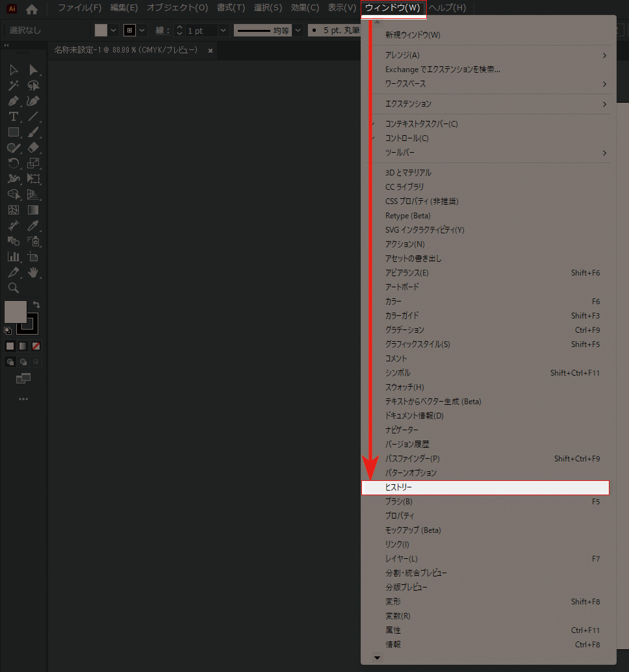Toggle コントロール panel check item

(407, 138)
